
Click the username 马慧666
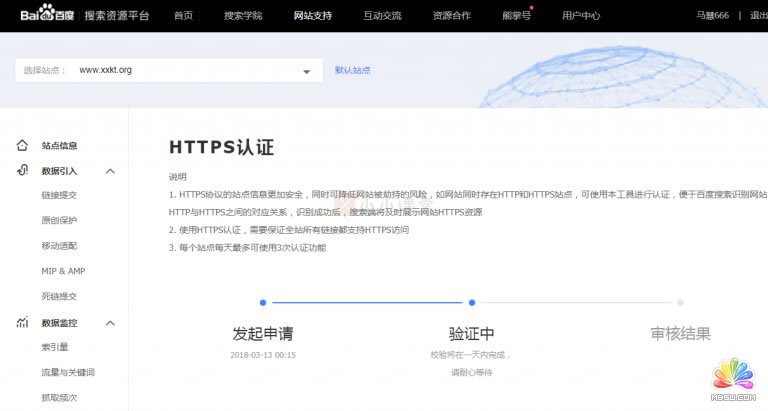712,16
